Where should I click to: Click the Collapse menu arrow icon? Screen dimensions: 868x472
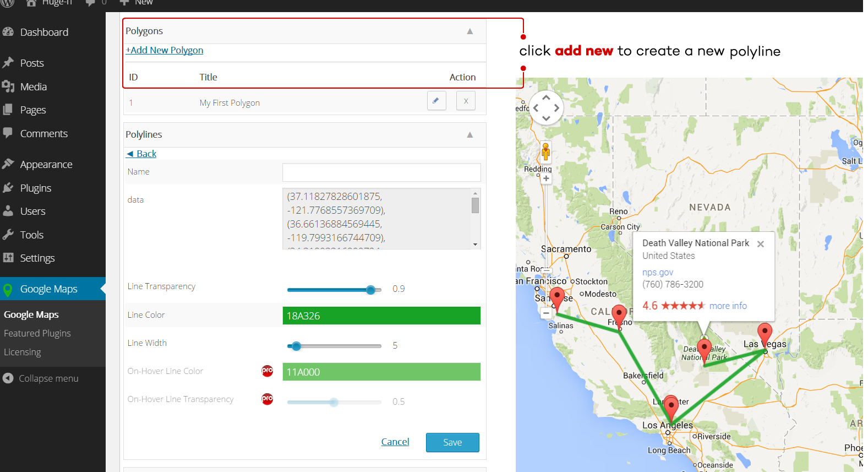click(x=8, y=378)
